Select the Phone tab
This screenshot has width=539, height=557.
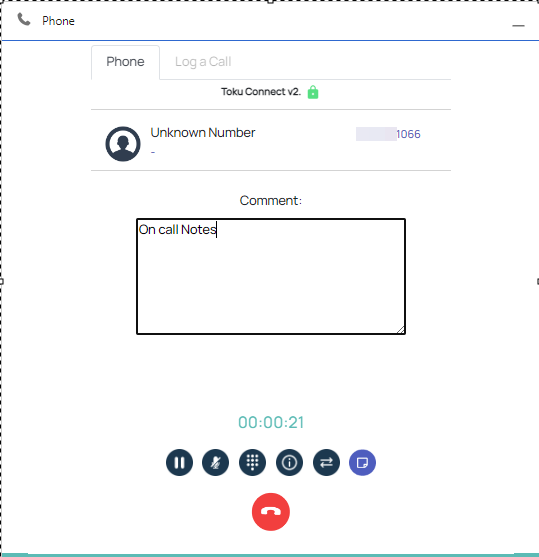[x=125, y=62]
